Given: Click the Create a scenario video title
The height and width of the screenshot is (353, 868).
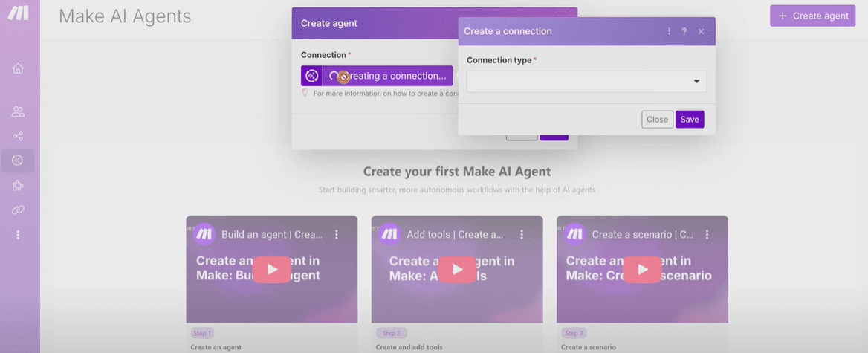Looking at the screenshot, I should tap(642, 235).
